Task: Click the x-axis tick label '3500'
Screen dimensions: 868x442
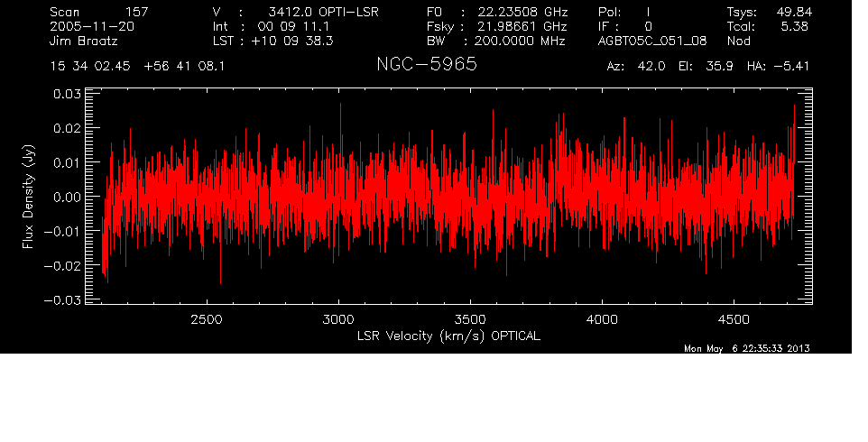Action: pyautogui.click(x=470, y=319)
